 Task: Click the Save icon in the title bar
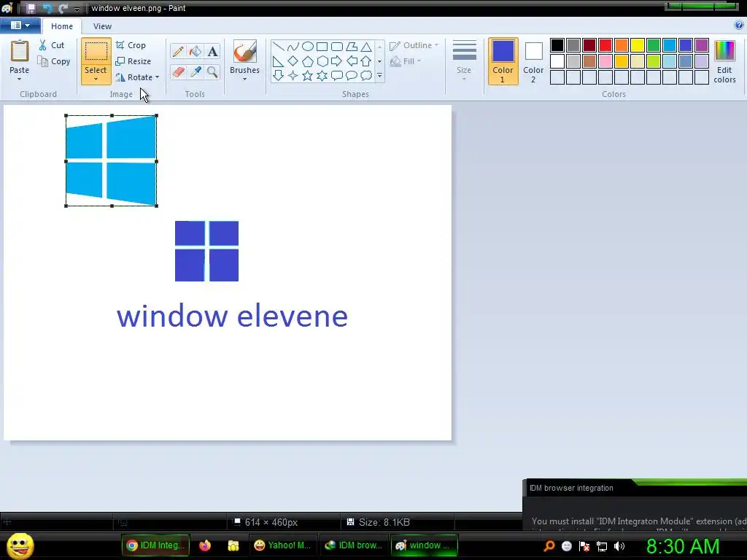click(31, 8)
